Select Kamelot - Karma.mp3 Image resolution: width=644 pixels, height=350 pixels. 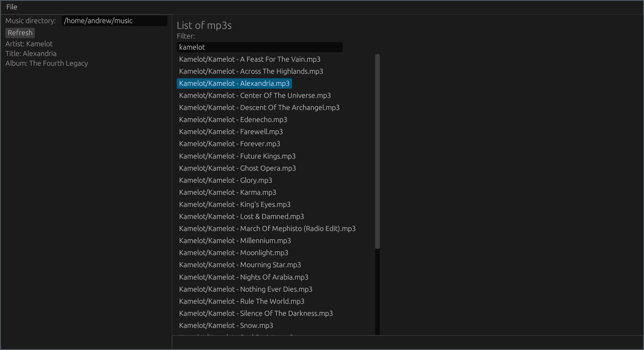227,192
